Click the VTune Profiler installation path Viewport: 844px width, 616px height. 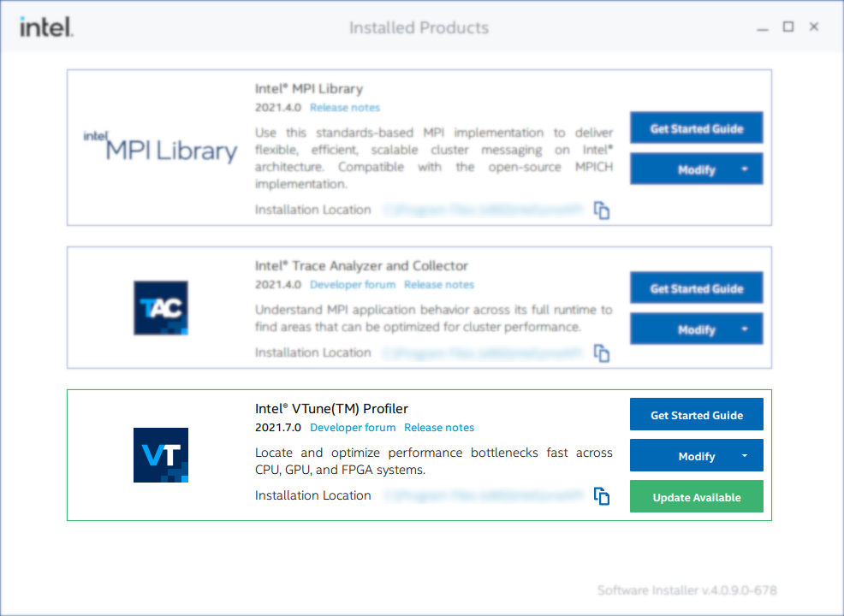click(484, 495)
